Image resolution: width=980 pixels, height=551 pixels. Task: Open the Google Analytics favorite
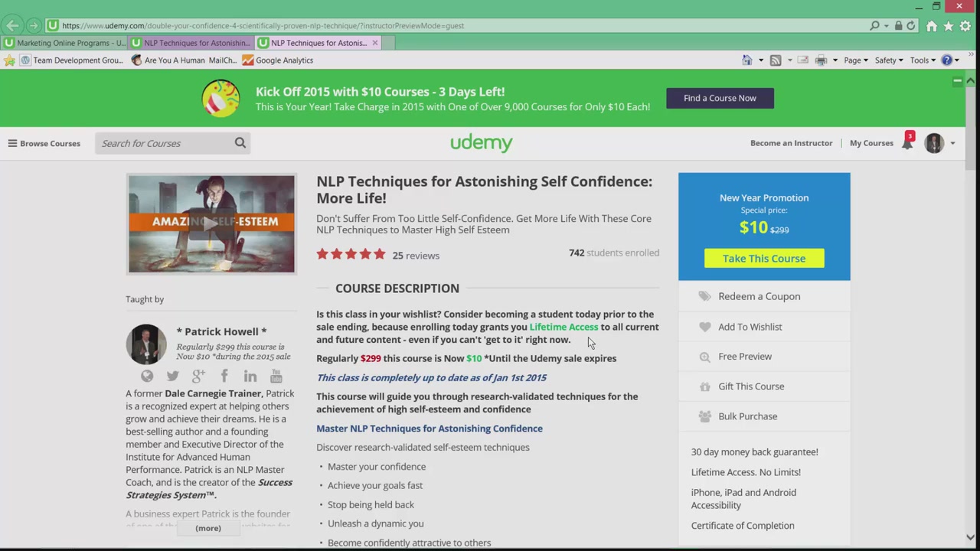tap(277, 60)
